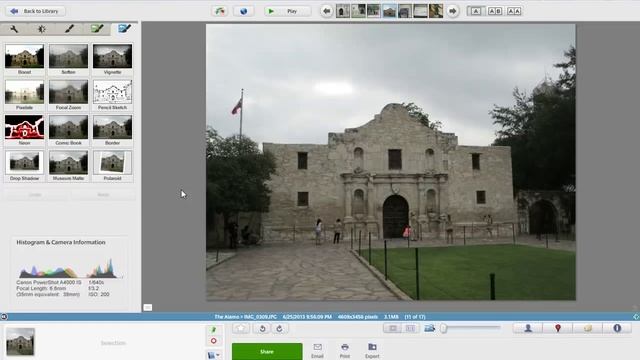This screenshot has height=360, width=640.
Task: Click the caption icon below the photo
Action: 148,307
